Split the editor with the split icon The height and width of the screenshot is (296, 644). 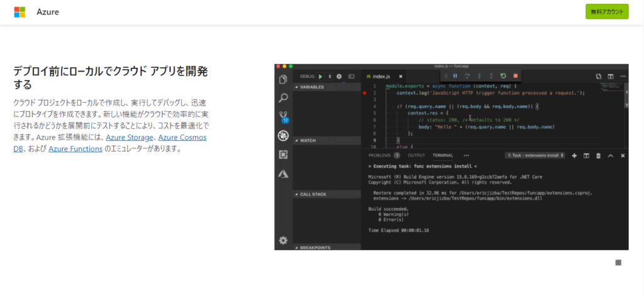pos(611,77)
